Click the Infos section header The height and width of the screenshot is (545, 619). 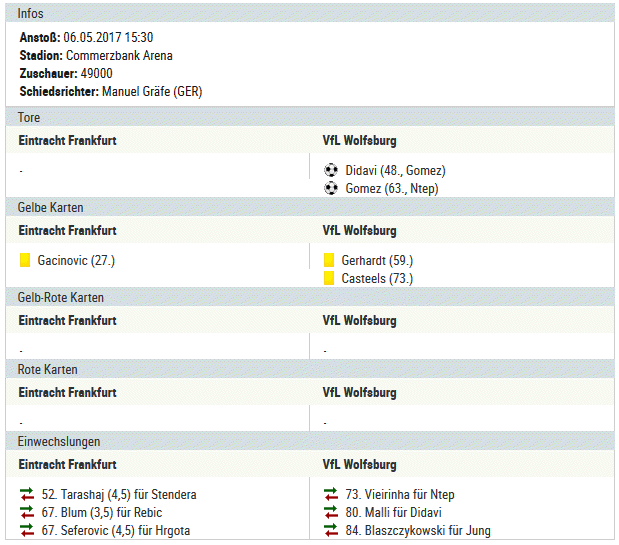310,13
